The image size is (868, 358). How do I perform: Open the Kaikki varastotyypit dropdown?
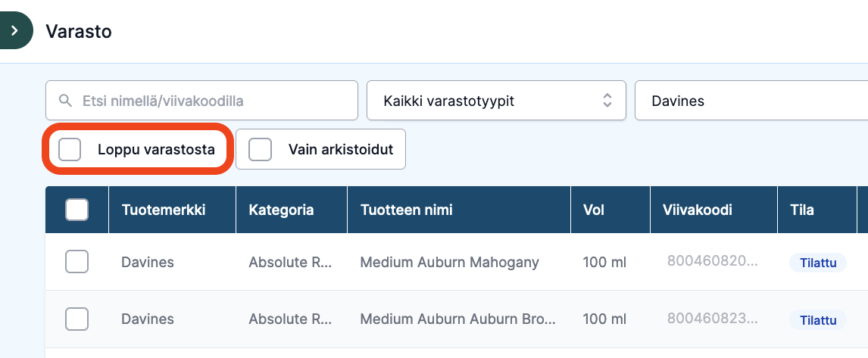click(x=496, y=100)
